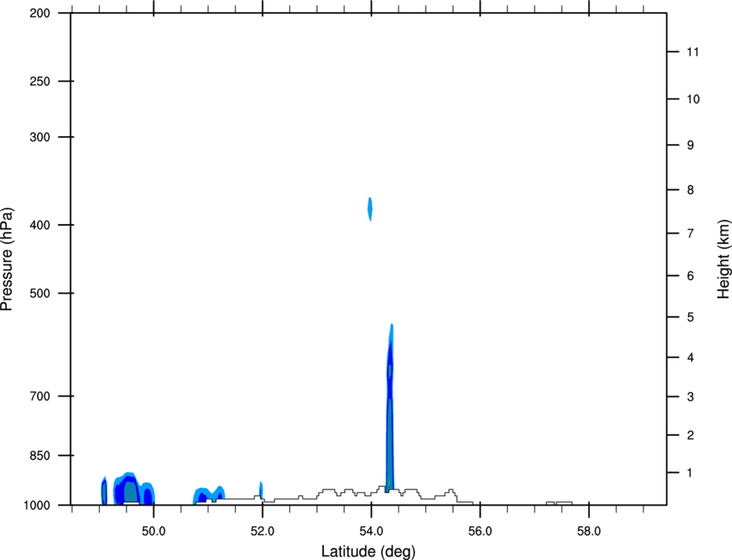Select the 1000 pressure tick label

click(x=37, y=505)
